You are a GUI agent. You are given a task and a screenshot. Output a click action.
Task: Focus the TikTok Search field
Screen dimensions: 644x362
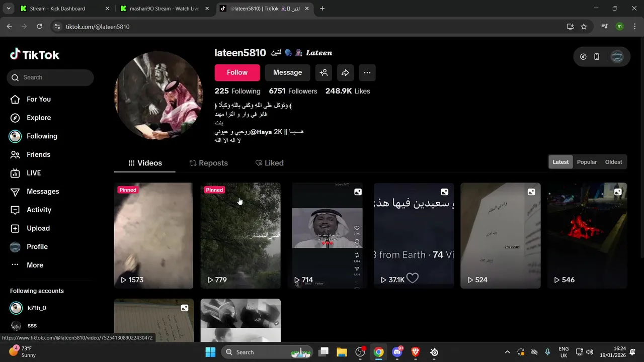click(50, 77)
